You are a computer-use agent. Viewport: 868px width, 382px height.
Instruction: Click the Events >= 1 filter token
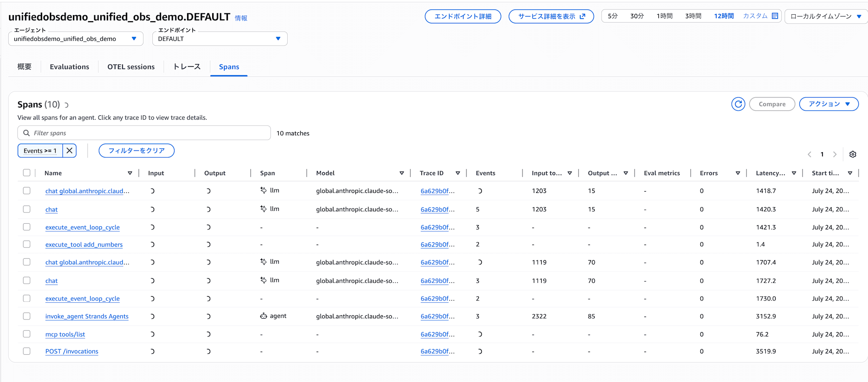click(x=40, y=150)
